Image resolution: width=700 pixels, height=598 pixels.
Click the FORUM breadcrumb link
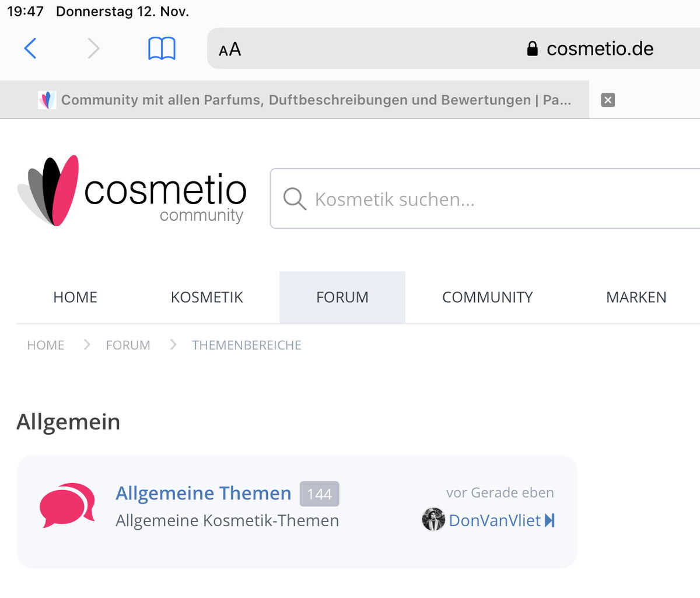[x=128, y=345]
